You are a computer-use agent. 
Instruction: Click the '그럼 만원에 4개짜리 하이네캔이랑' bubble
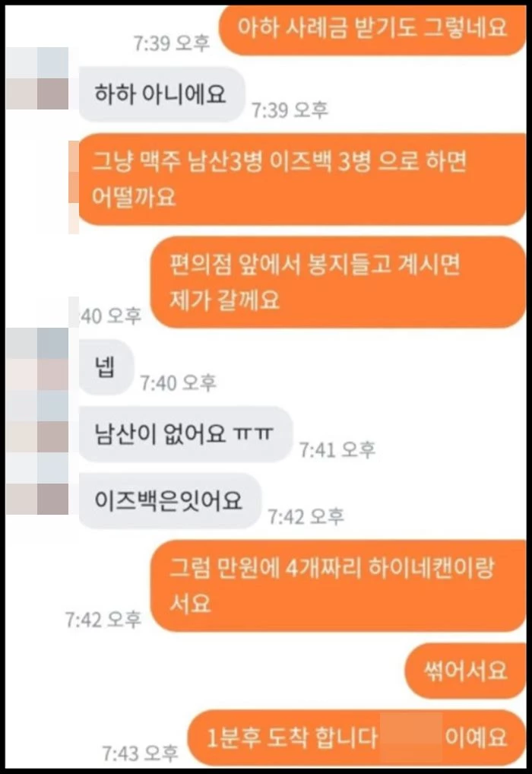point(338,586)
